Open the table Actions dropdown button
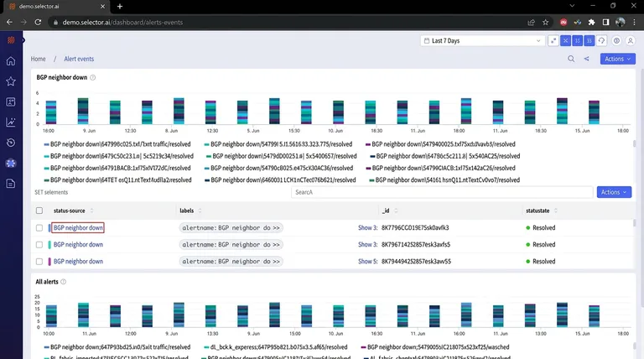The image size is (644, 359). click(x=614, y=192)
